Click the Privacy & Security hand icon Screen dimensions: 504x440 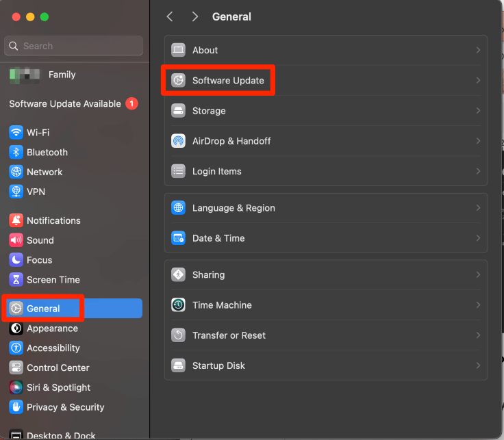pyautogui.click(x=16, y=407)
